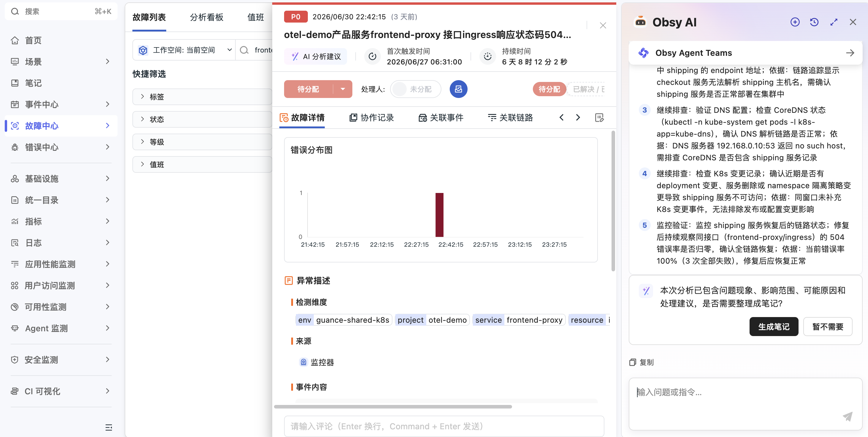Image resolution: width=868 pixels, height=437 pixels.
Task: Focus the comment input 请输入评论
Action: (x=444, y=426)
